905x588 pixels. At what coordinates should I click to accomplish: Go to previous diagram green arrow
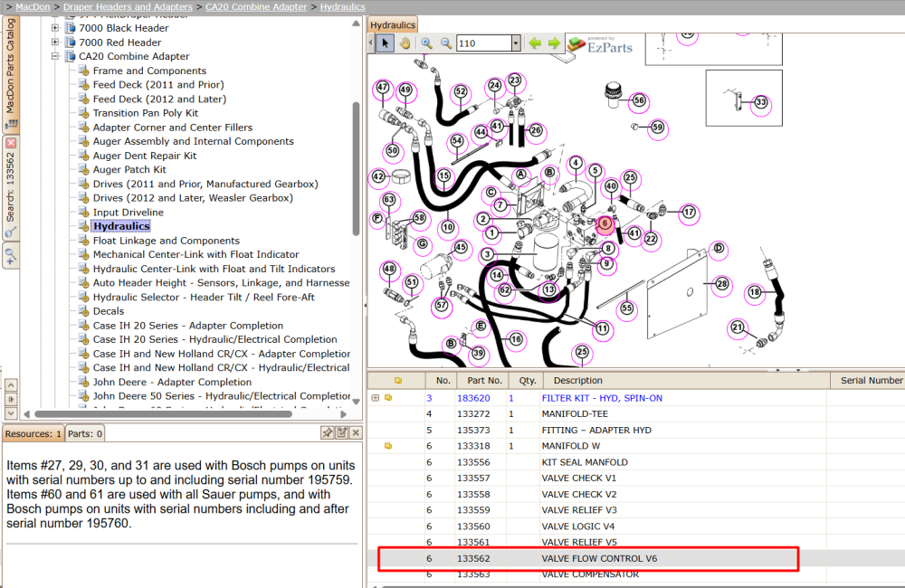click(x=535, y=43)
